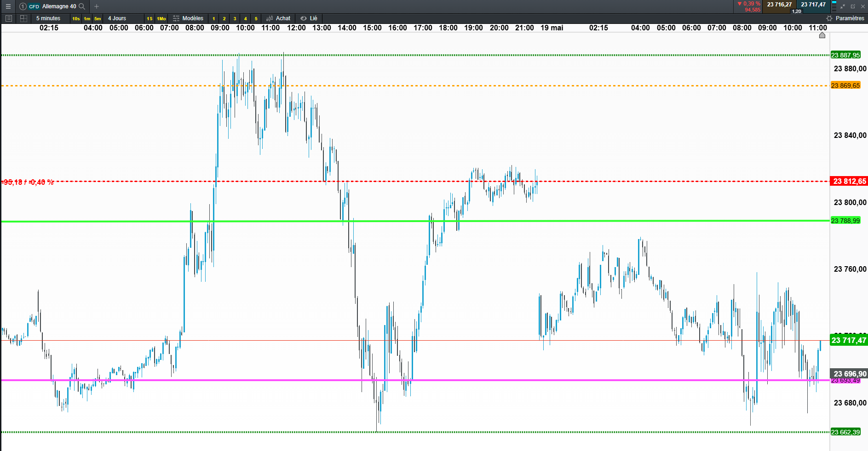Select the magenta 23 693,49 horizontal line

point(414,380)
